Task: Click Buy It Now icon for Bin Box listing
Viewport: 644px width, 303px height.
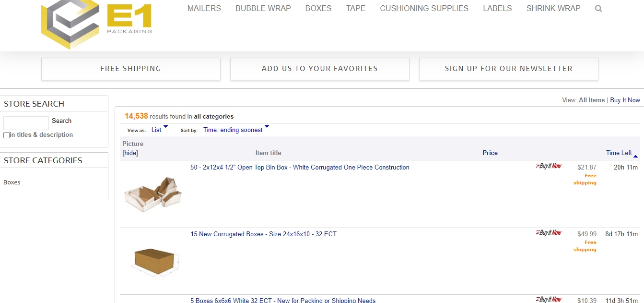Action: (x=549, y=166)
